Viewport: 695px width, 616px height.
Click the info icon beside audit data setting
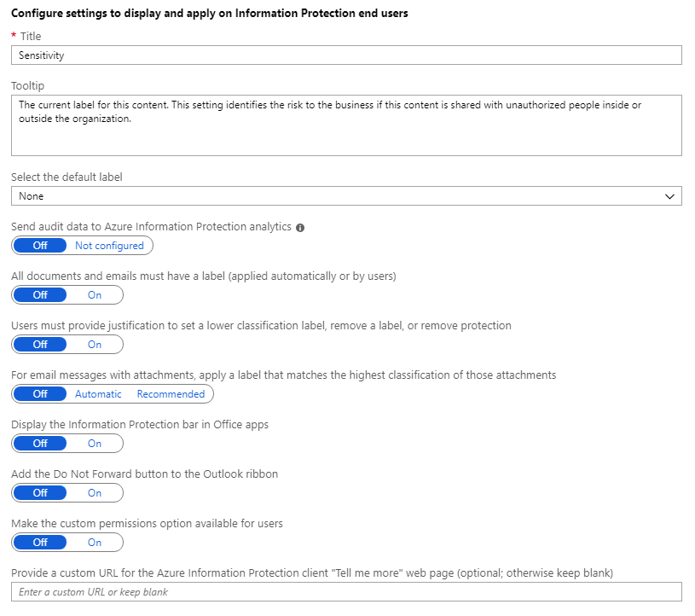300,228
